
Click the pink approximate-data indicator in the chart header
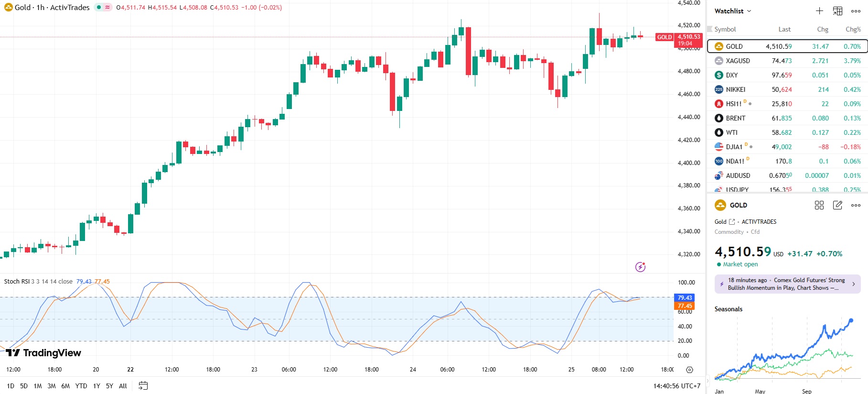coord(107,7)
